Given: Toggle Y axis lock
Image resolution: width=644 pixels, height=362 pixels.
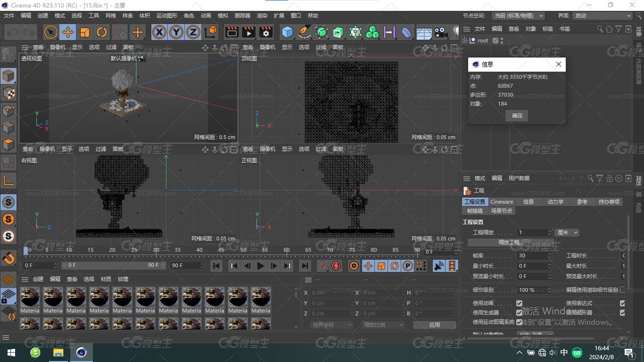Looking at the screenshot, I should 176,32.
